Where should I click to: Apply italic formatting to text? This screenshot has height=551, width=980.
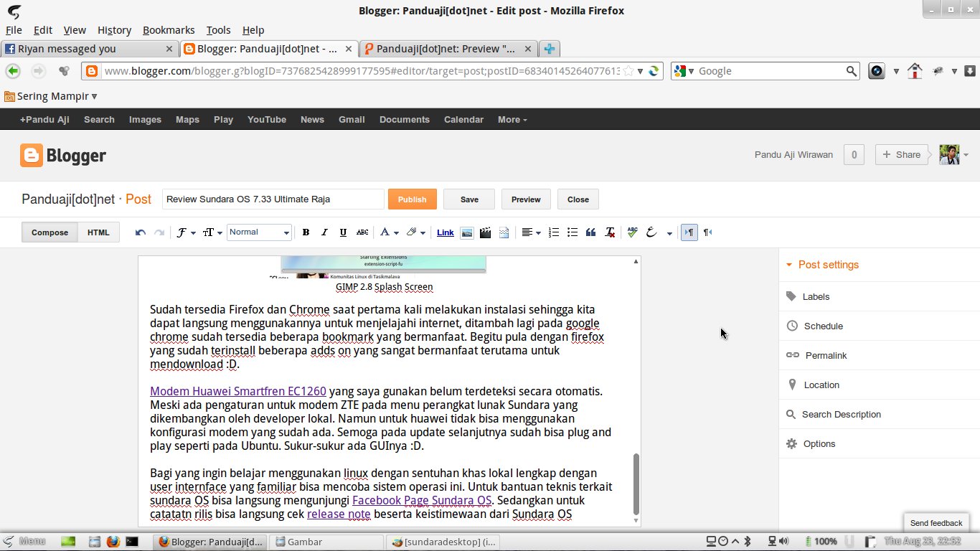324,232
